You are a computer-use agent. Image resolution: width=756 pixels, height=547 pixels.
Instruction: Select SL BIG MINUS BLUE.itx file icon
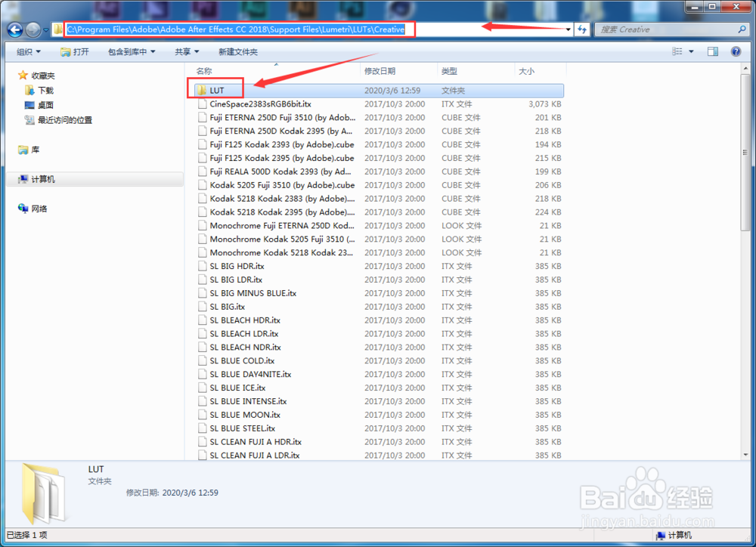click(203, 293)
